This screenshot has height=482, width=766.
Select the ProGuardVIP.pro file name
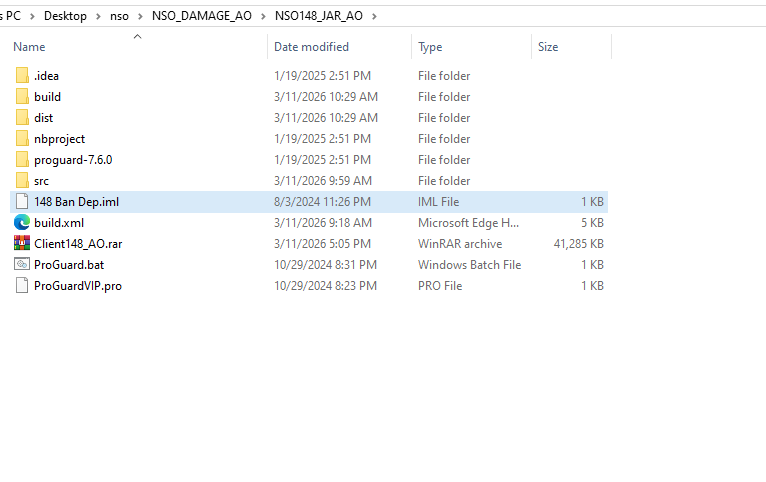pos(78,286)
